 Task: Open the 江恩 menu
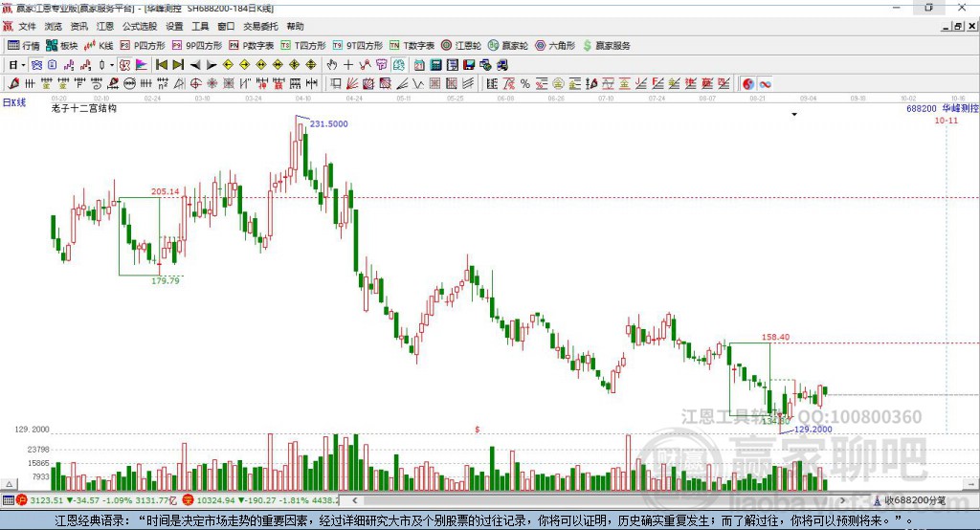pyautogui.click(x=105, y=26)
